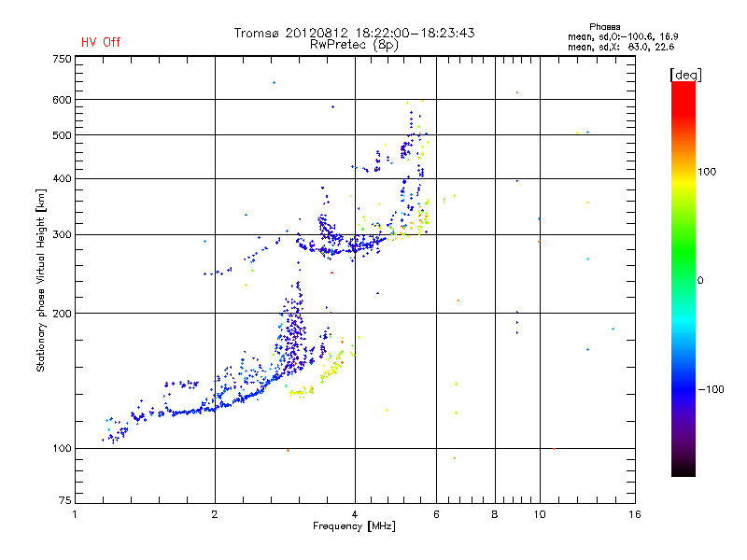Click the x-axis '16' tick label

[635, 514]
